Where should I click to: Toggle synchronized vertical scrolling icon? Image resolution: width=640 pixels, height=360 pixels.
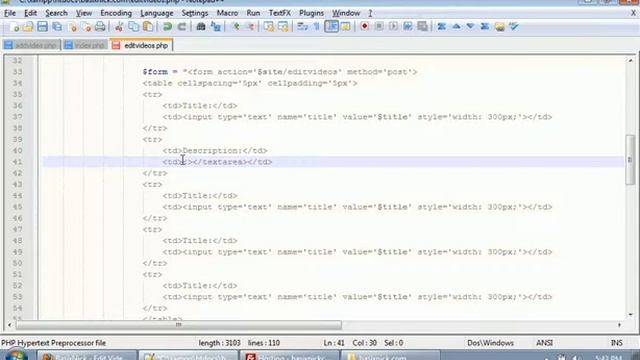pos(269,27)
